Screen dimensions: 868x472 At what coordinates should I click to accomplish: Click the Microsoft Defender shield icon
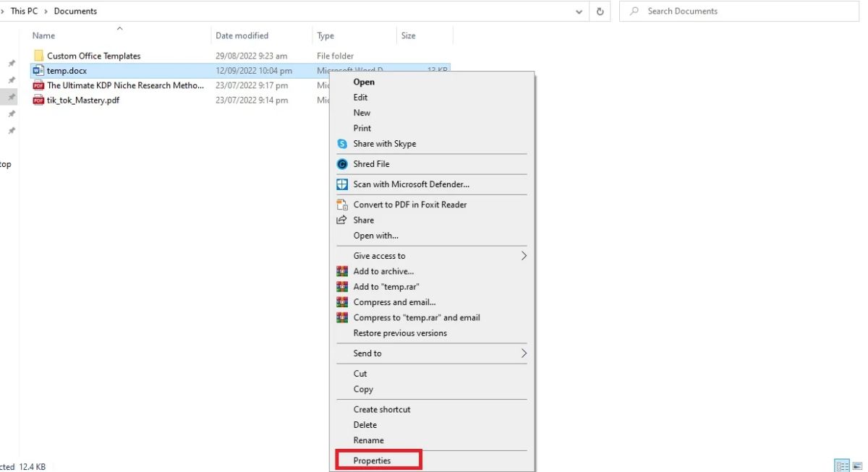click(x=341, y=184)
